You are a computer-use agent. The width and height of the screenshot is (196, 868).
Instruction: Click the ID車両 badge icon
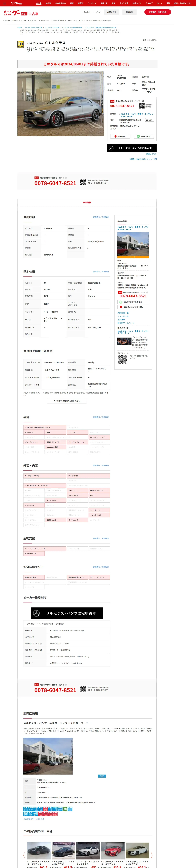pyautogui.click(x=21, y=44)
